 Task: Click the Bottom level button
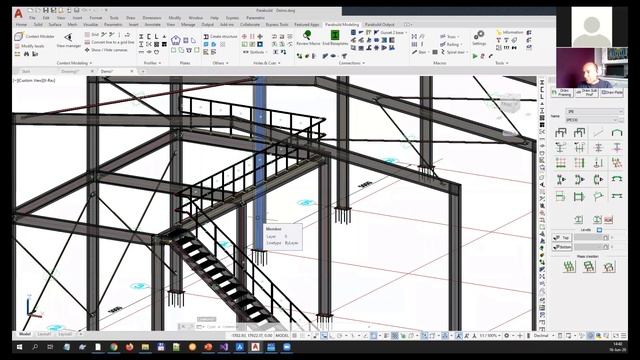point(562,247)
